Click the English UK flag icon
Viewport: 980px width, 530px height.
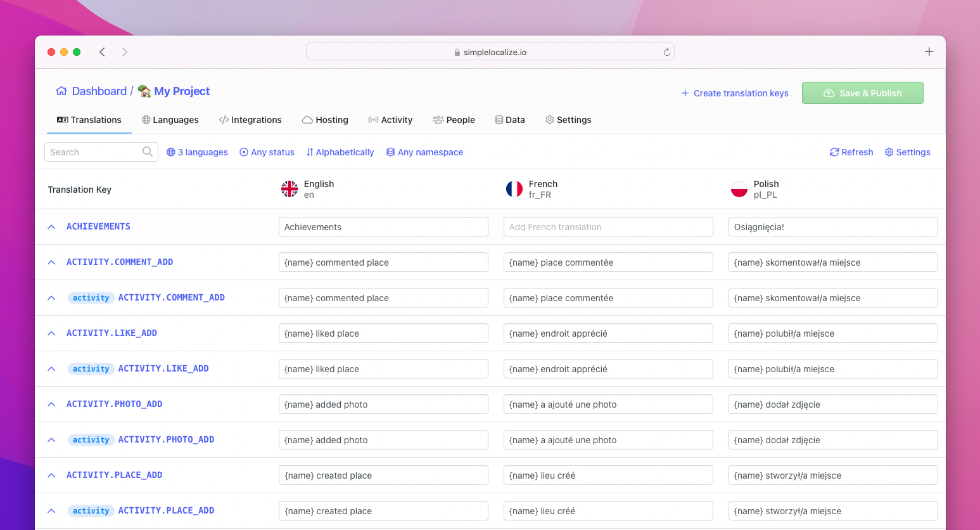click(290, 189)
